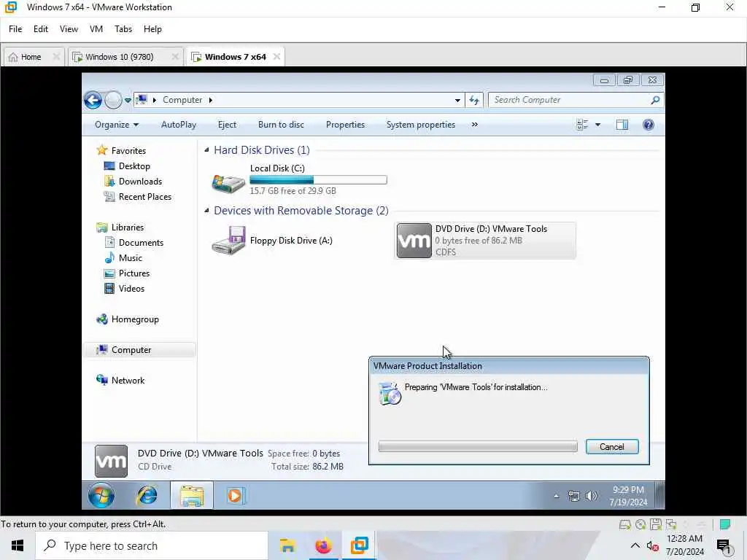Viewport: 747px width, 560px height.
Task: Close the Windows 10 (9780) tab
Action: tap(175, 57)
